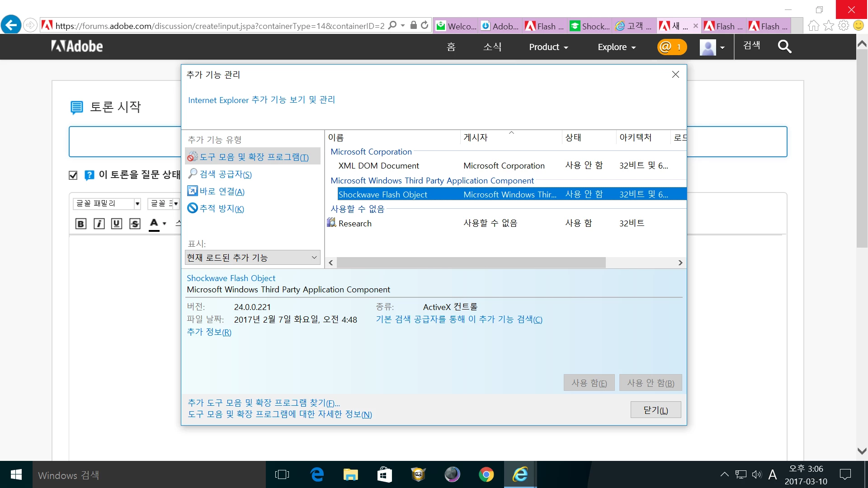Screen dimensions: 868x488
Task: Click the Adobe site search magnifier icon
Action: click(x=784, y=47)
